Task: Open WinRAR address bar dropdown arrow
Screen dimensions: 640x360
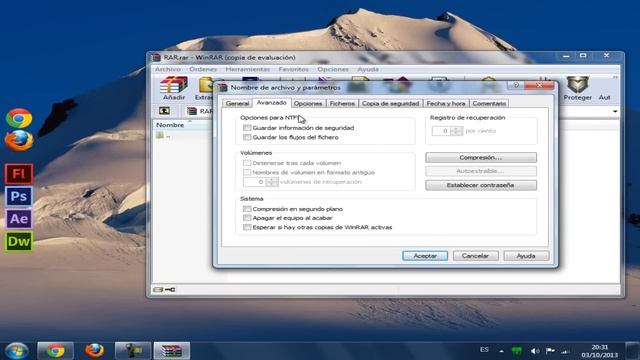Action: coord(615,111)
